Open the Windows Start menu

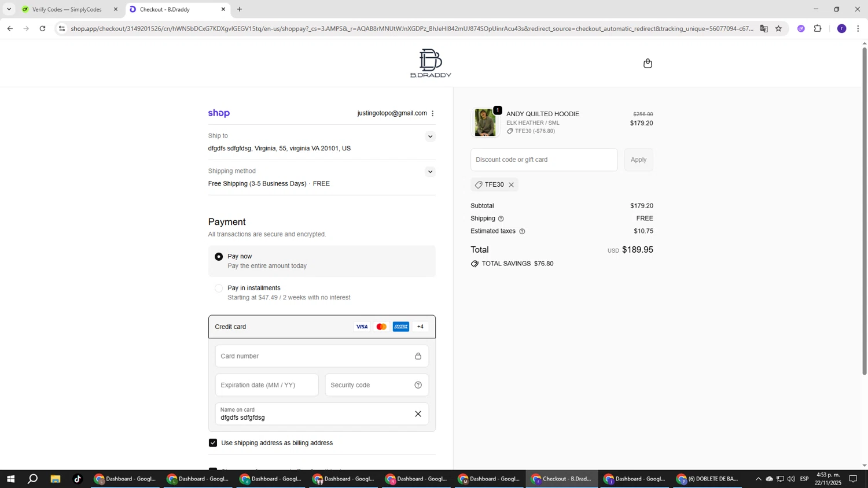tap(10, 479)
